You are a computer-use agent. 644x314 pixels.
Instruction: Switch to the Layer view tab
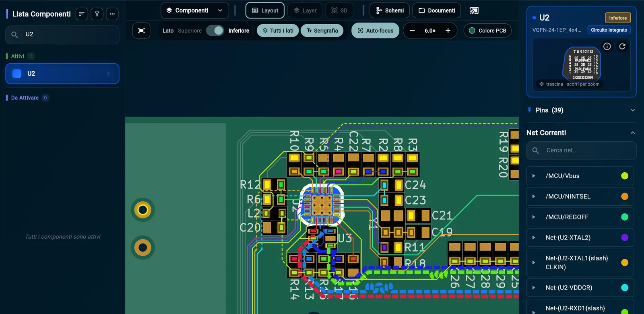click(305, 10)
